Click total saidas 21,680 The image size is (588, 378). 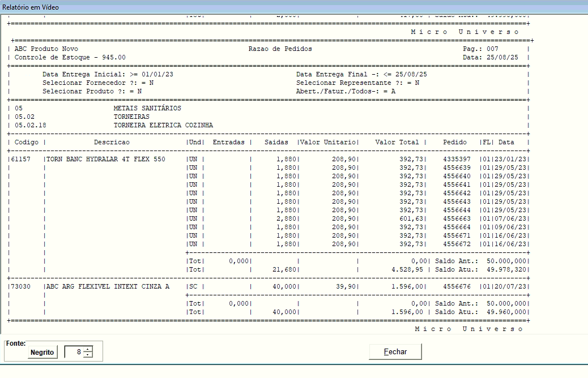click(284, 270)
